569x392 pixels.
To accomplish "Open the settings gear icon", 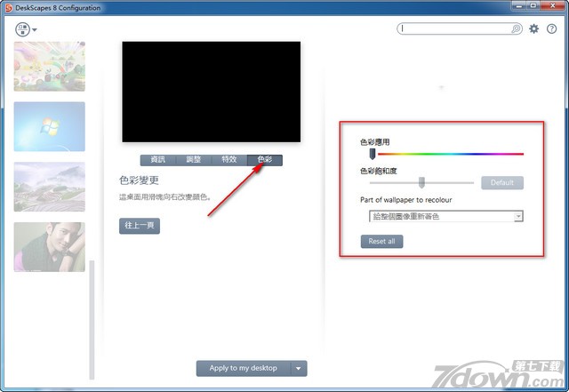I will click(533, 28).
